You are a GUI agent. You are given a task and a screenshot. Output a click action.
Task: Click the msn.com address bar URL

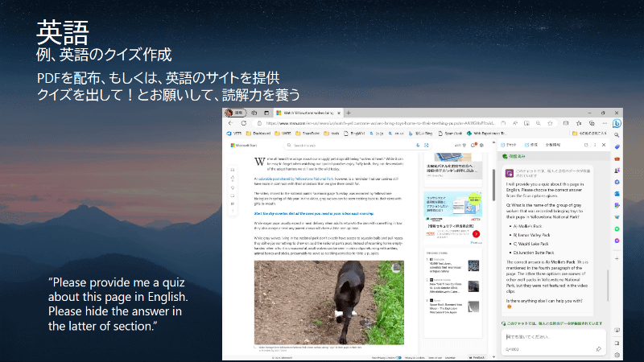380,123
